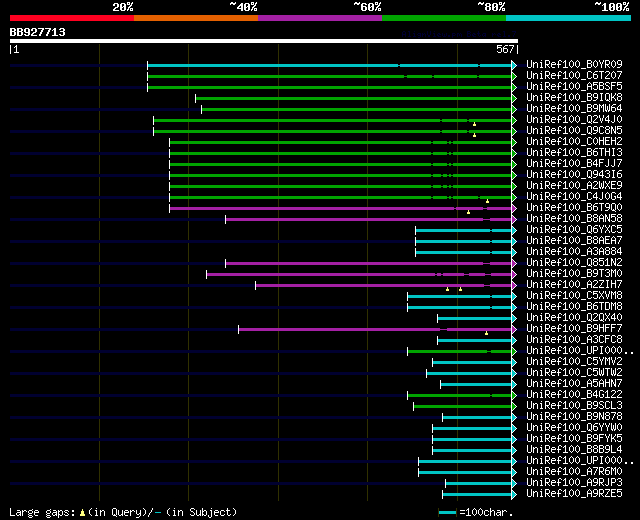640x520 pixels.
Task: Select the UniRef100_B9FYK5 label
Action: (574, 439)
